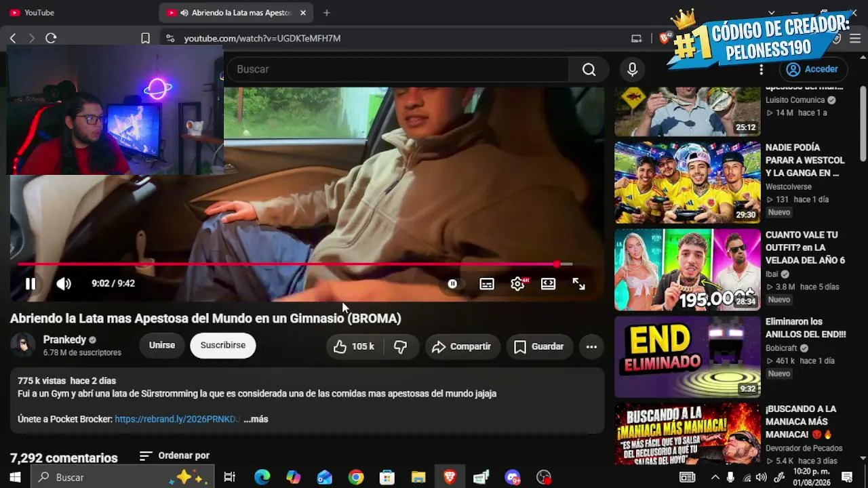This screenshot has width=868, height=488.
Task: Open the player settings gear
Action: tap(517, 284)
